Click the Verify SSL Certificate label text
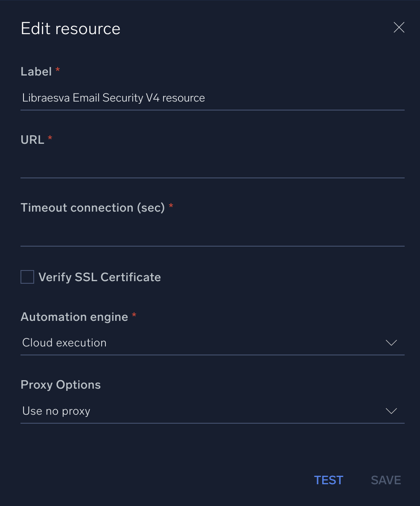Viewport: 420px width, 506px height. point(99,277)
